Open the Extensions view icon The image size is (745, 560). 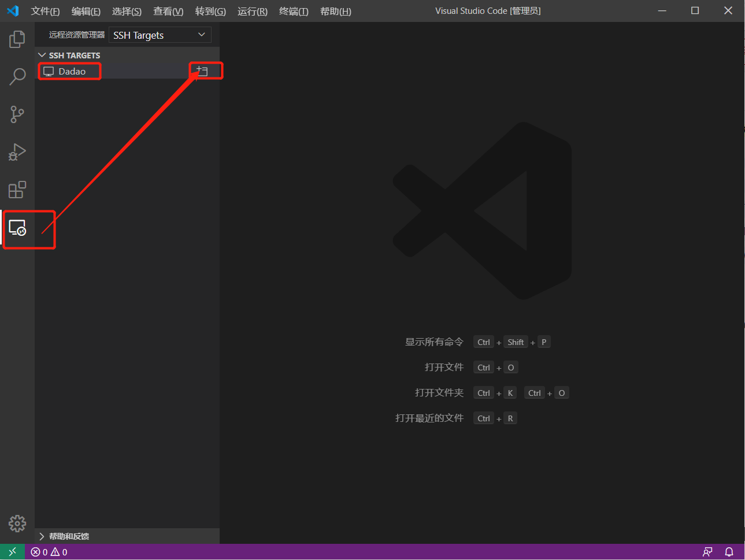pos(17,190)
